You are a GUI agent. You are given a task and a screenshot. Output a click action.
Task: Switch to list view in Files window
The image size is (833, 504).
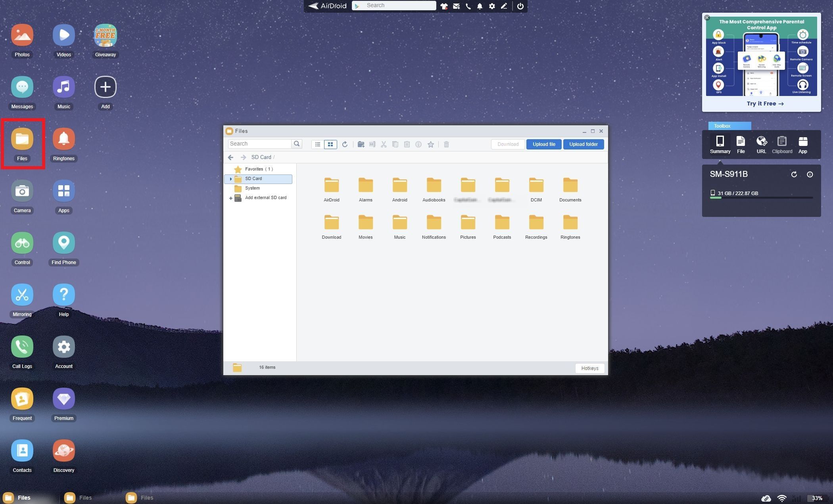coord(317,144)
